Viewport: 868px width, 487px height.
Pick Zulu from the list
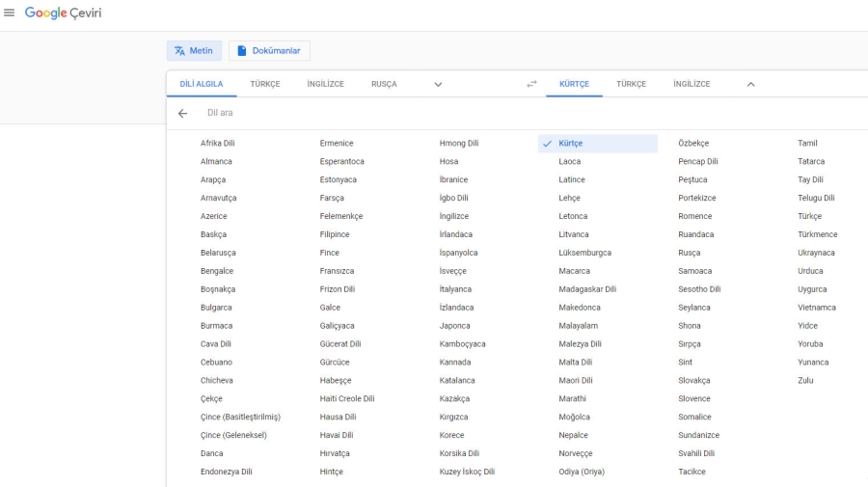click(805, 381)
